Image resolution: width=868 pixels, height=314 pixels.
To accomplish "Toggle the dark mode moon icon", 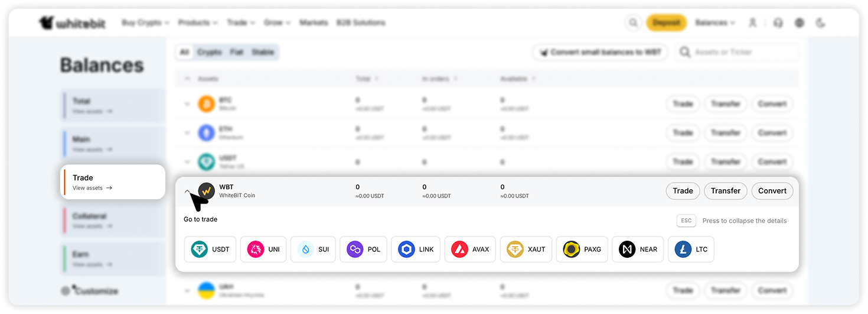I will (x=820, y=23).
